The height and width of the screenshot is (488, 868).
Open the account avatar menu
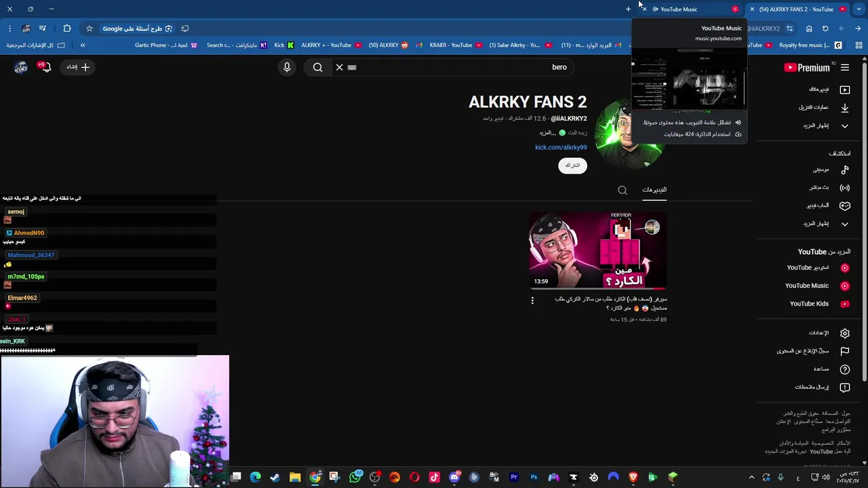[x=21, y=67]
